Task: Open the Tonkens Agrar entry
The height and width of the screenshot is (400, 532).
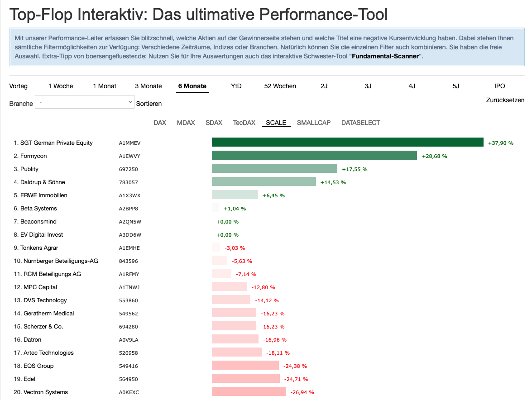Action: point(39,248)
